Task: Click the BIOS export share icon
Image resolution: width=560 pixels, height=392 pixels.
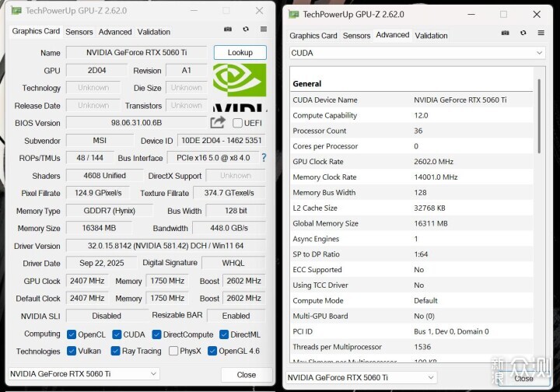Action: click(x=218, y=122)
